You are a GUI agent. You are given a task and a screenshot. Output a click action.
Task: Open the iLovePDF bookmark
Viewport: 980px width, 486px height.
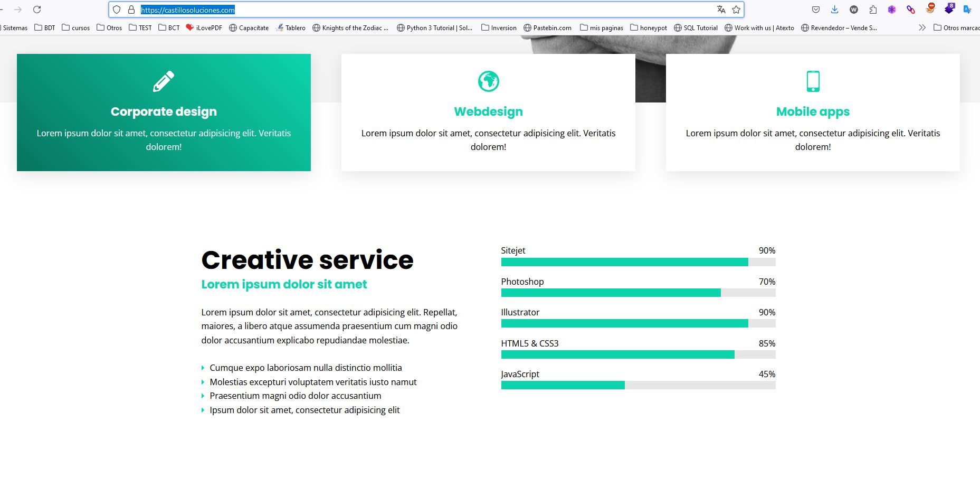pyautogui.click(x=204, y=27)
